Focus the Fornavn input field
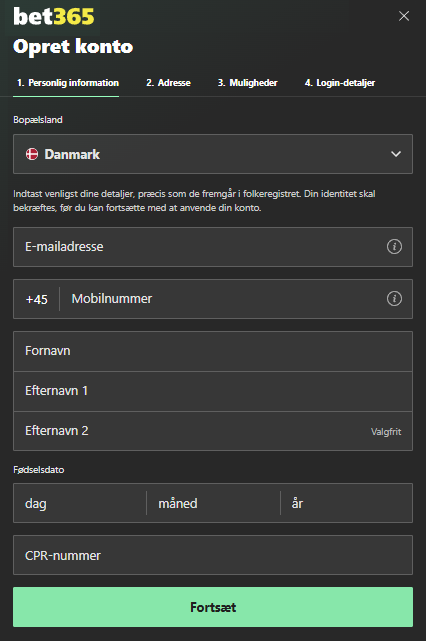The width and height of the screenshot is (426, 641). coord(213,351)
